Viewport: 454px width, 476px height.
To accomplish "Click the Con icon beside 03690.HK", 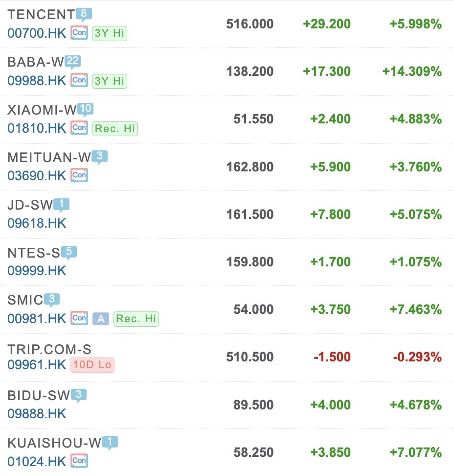I will 79,175.
